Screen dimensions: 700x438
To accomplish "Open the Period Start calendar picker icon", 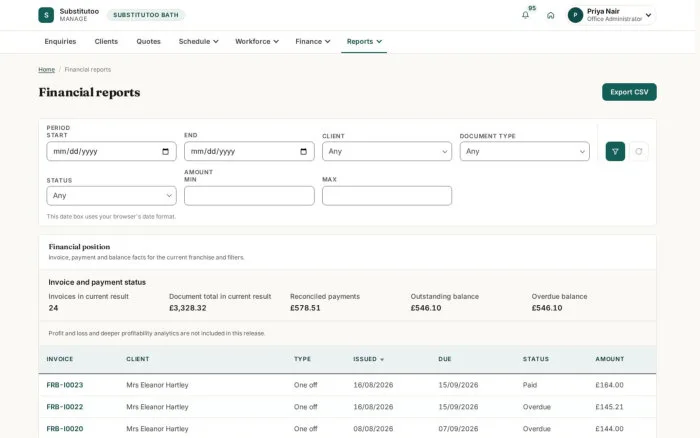I will (x=166, y=151).
